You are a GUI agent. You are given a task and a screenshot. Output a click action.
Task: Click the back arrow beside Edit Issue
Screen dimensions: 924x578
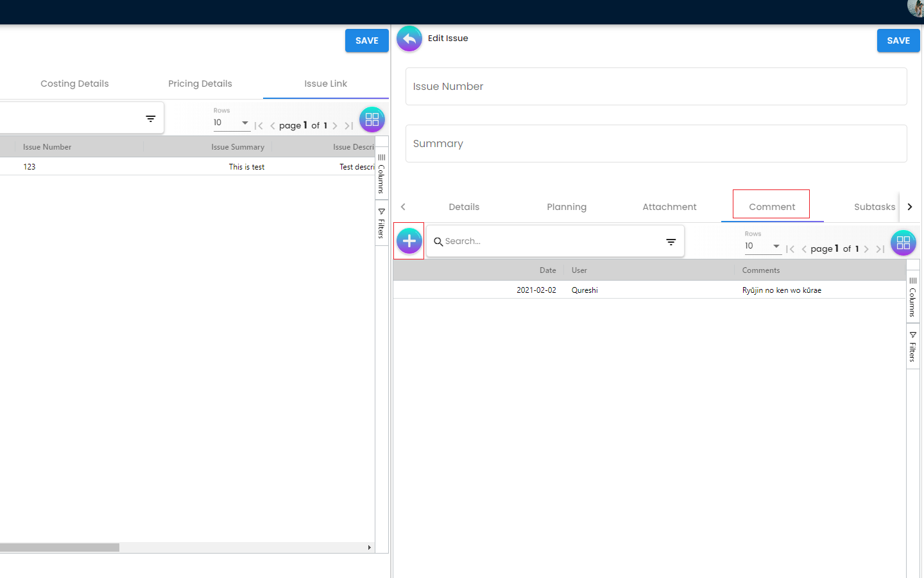point(409,39)
